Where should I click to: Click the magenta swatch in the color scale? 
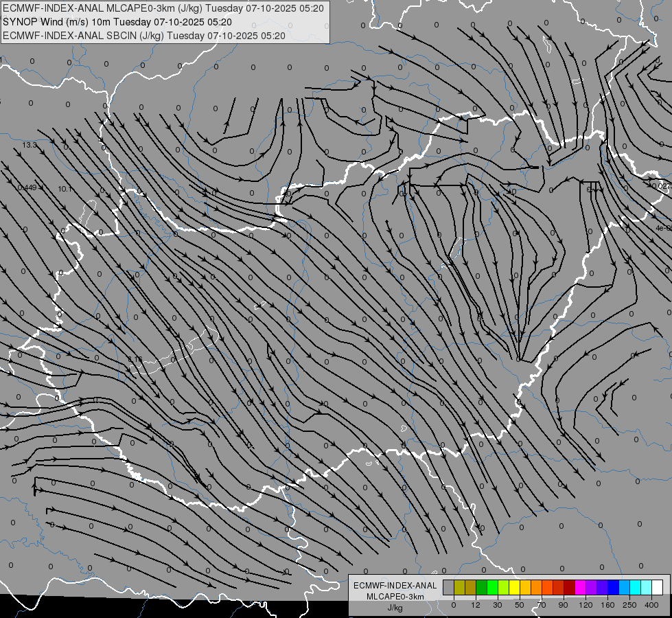581,587
